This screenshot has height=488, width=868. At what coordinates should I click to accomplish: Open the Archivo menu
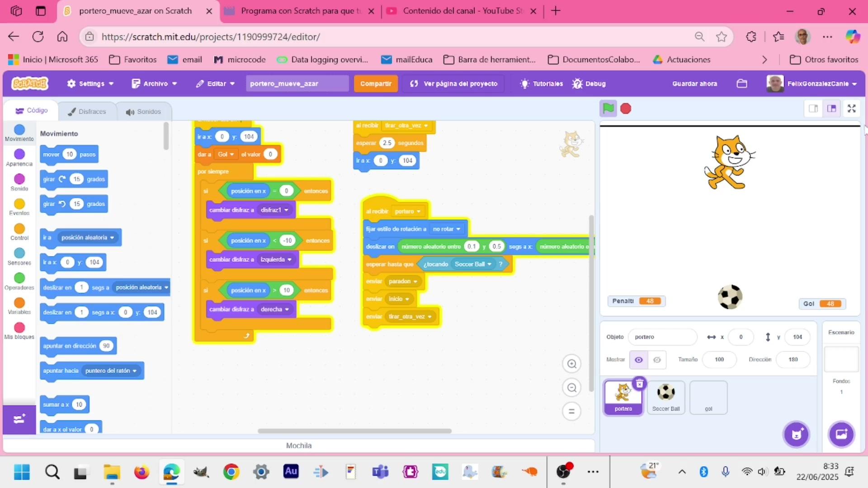coord(154,84)
